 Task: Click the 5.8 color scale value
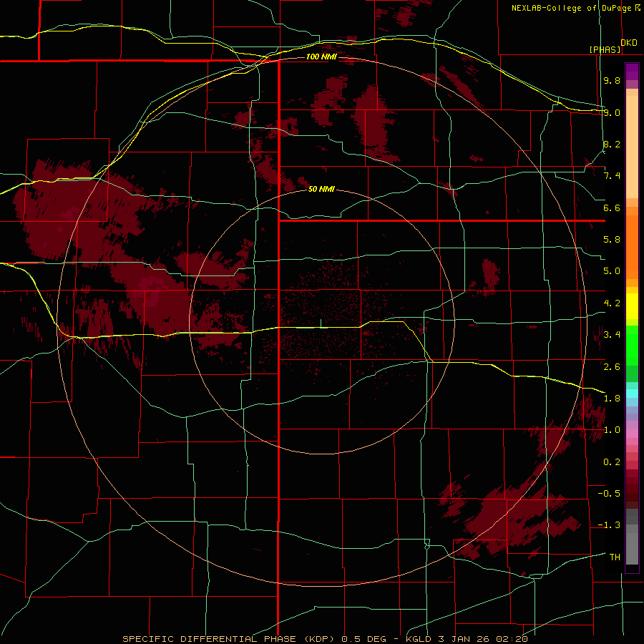[x=612, y=240]
